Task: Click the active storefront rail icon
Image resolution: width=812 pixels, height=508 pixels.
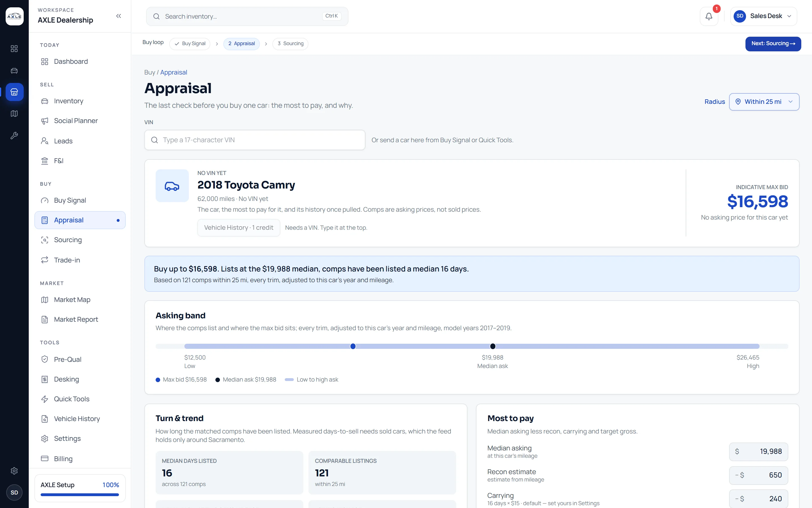Action: click(14, 92)
